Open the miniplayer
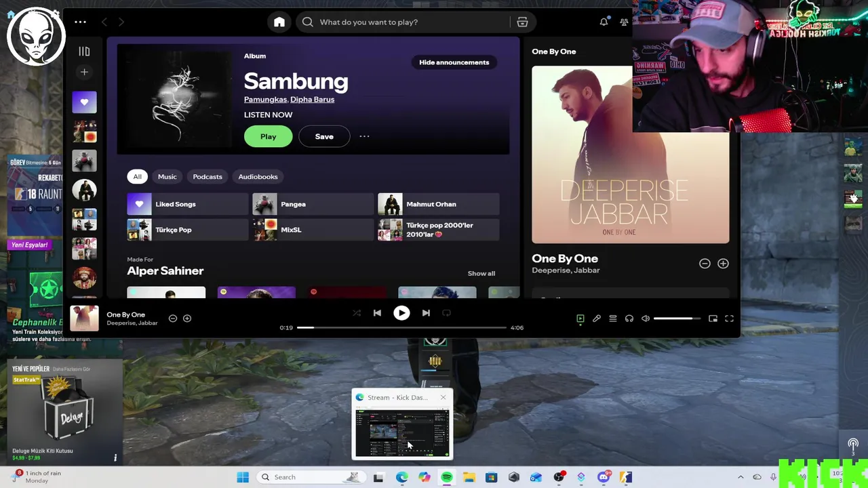 713,319
